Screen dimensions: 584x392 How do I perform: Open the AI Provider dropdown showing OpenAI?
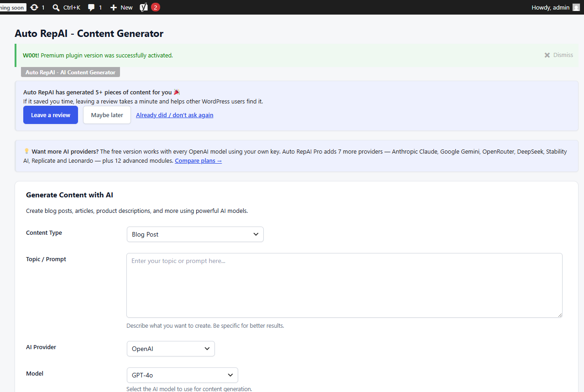click(171, 349)
